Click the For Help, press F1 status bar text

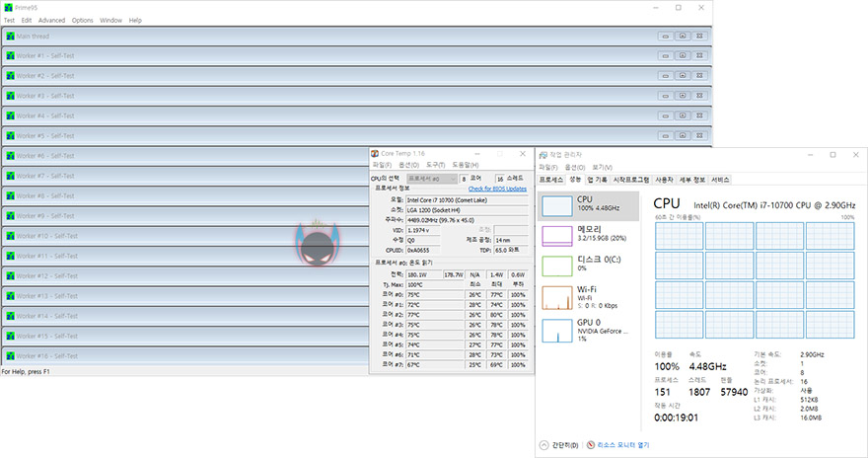26,371
